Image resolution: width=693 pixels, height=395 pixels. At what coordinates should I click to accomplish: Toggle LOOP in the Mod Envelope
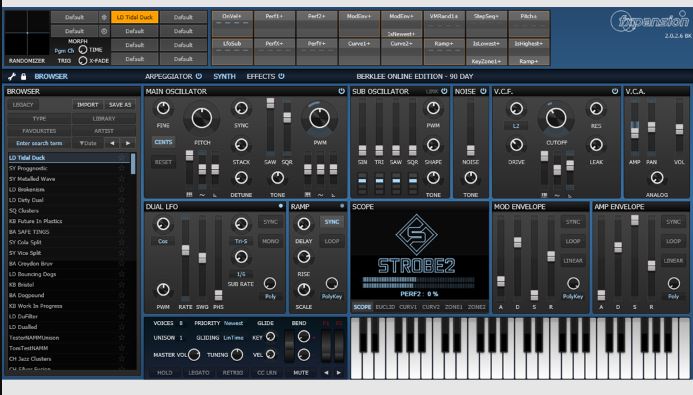[x=573, y=241]
